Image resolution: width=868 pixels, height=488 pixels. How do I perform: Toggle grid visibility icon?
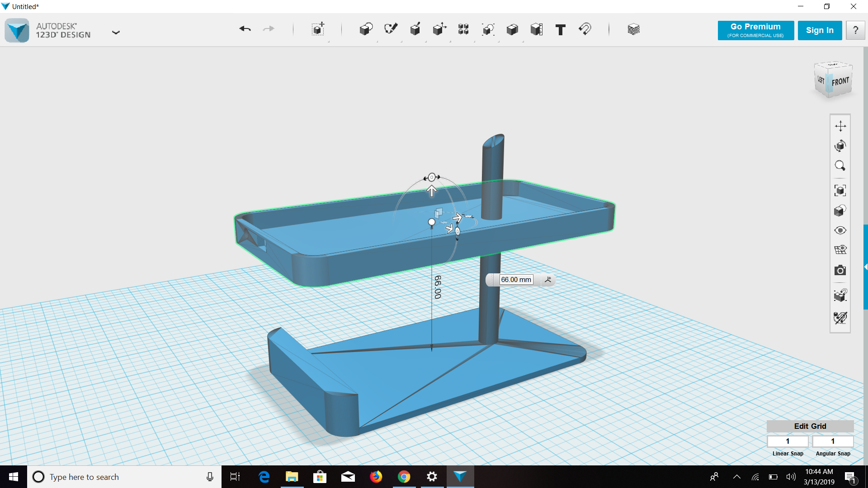click(x=840, y=250)
